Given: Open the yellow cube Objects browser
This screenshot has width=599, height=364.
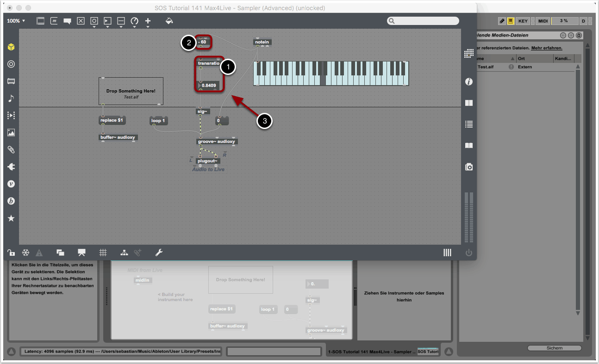Looking at the screenshot, I should pos(11,47).
